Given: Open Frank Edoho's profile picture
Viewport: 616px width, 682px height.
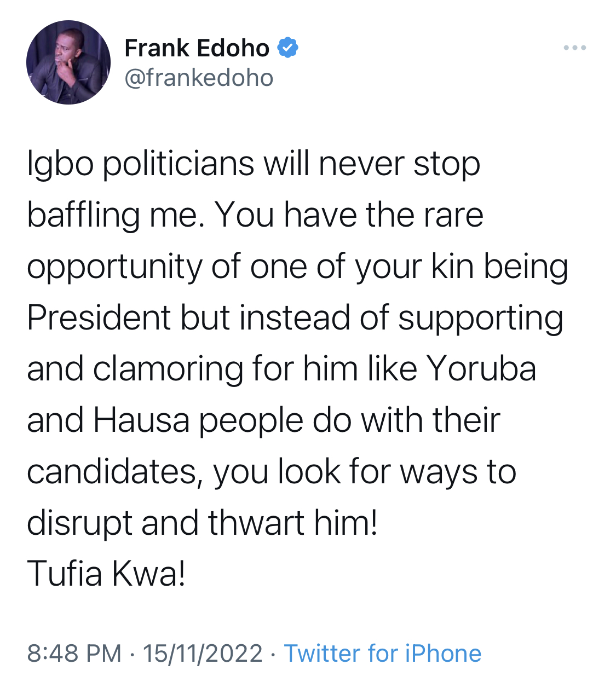Looking at the screenshot, I should pos(68,62).
